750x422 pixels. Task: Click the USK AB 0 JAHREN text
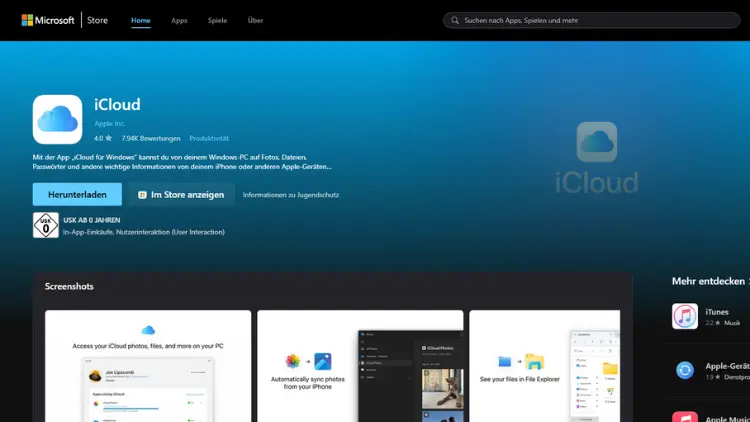click(x=92, y=220)
